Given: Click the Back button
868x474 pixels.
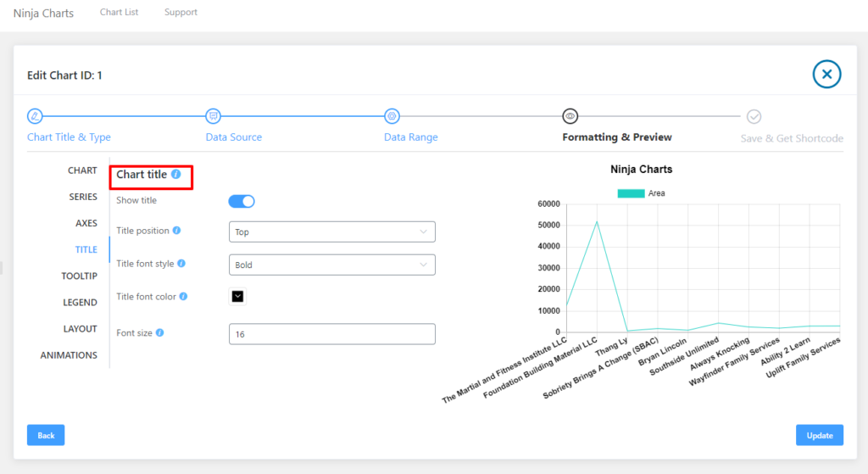Looking at the screenshot, I should coord(46,435).
